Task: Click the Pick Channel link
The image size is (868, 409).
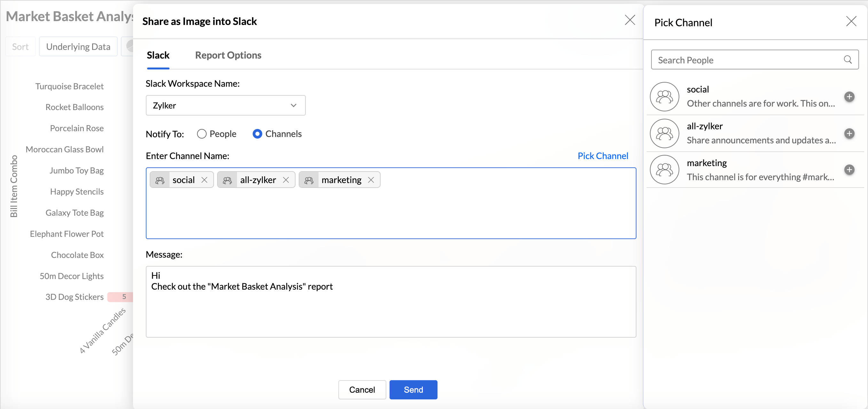Action: click(603, 156)
